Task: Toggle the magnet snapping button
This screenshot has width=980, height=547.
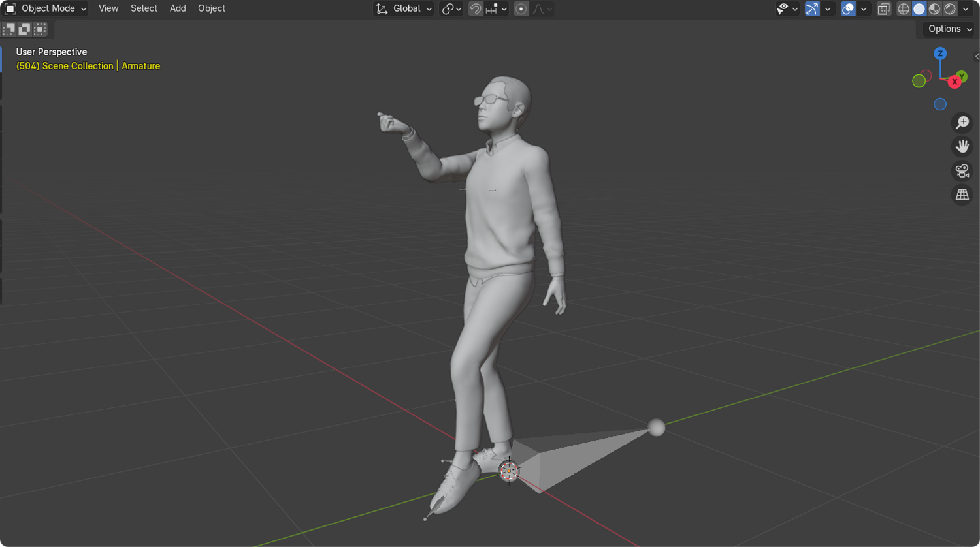Action: point(476,8)
